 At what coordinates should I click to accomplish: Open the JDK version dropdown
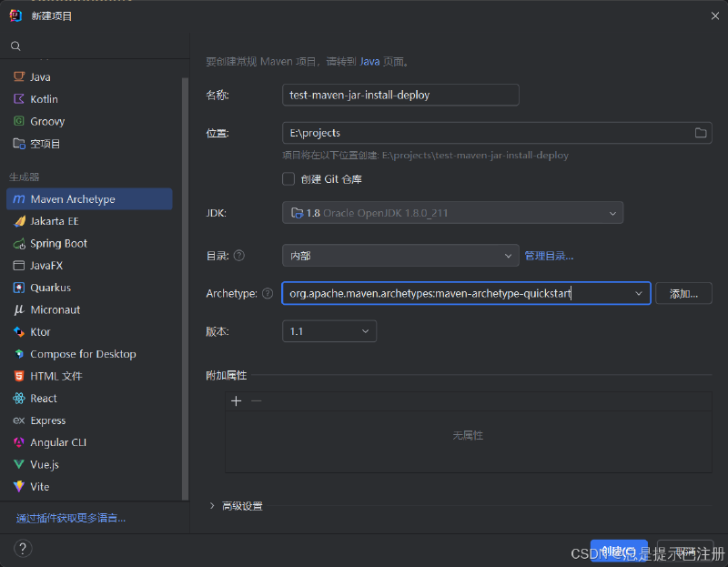pyautogui.click(x=452, y=213)
